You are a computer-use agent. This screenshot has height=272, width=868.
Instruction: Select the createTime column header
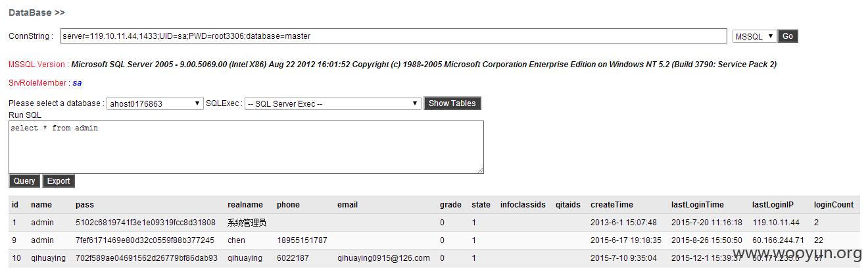(x=612, y=205)
